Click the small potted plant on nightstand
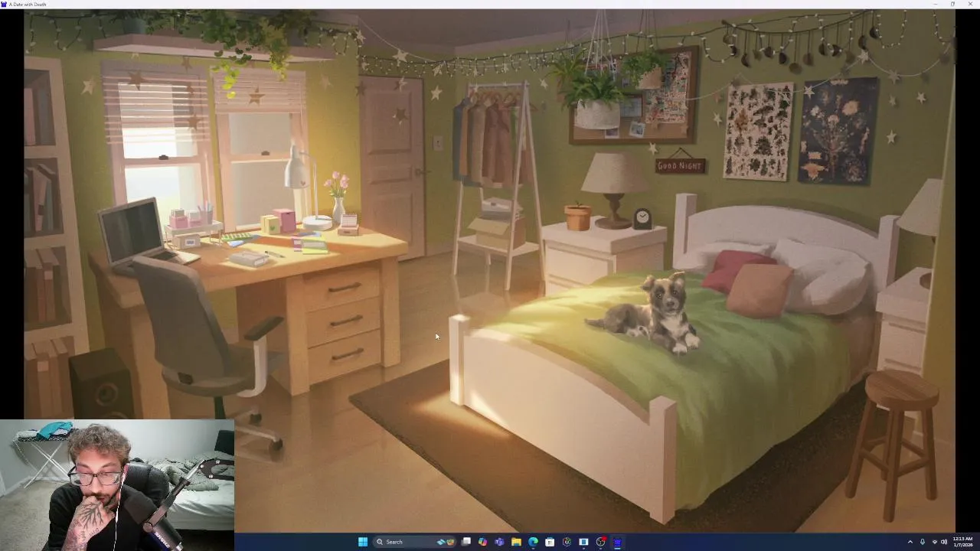This screenshot has height=551, width=980. click(x=578, y=216)
